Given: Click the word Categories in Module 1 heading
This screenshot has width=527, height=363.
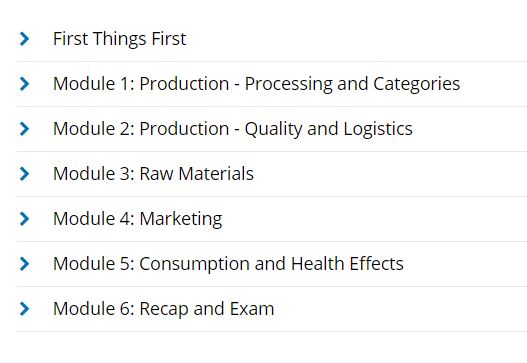Looking at the screenshot, I should tap(416, 84).
